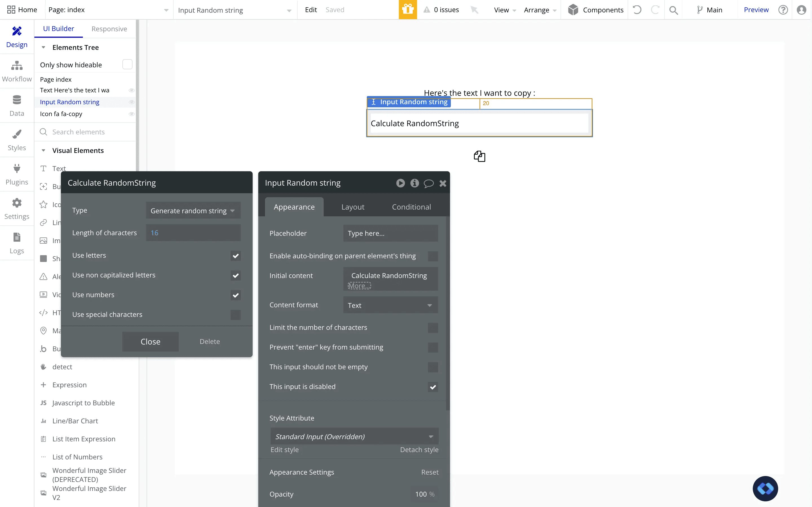The image size is (812, 507).
Task: Open comments on Input Random string dialog
Action: pos(429,183)
